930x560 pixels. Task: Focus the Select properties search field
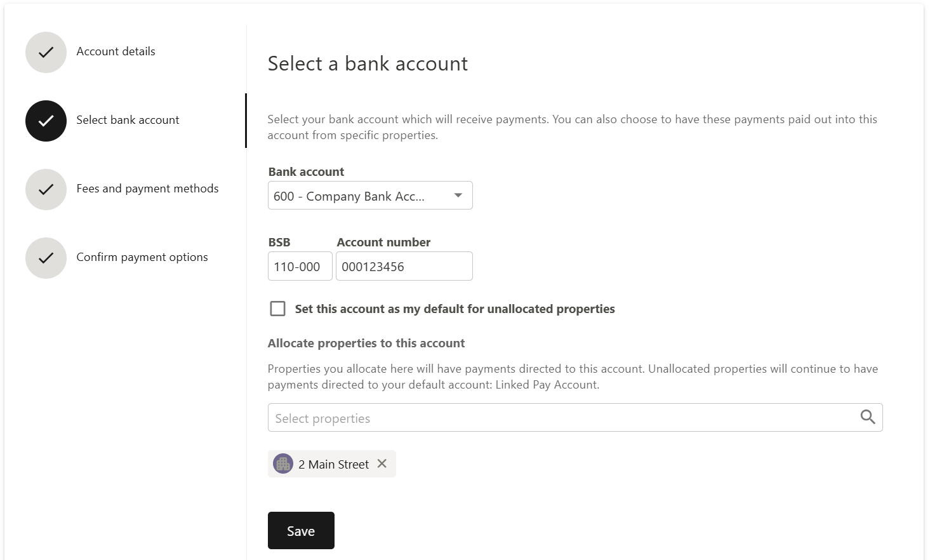click(x=559, y=418)
